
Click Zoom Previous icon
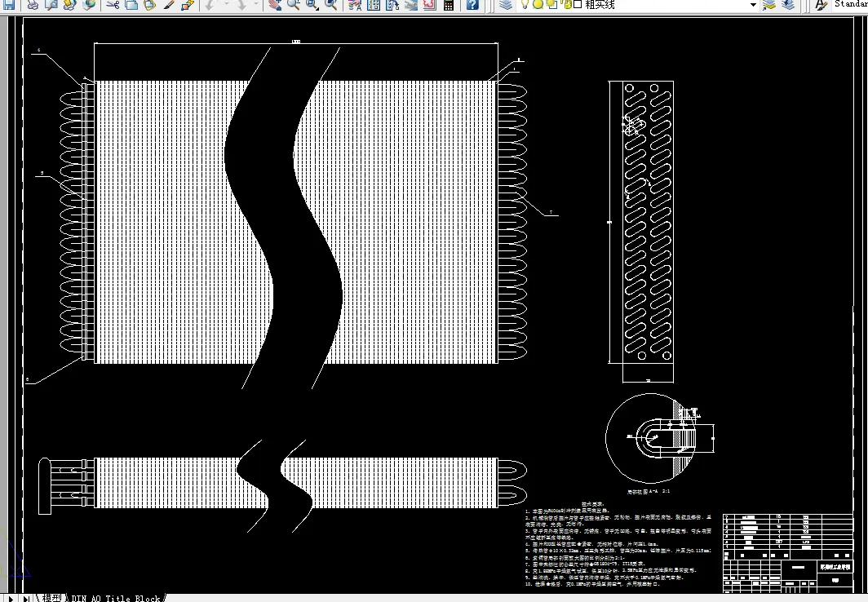pyautogui.click(x=331, y=4)
